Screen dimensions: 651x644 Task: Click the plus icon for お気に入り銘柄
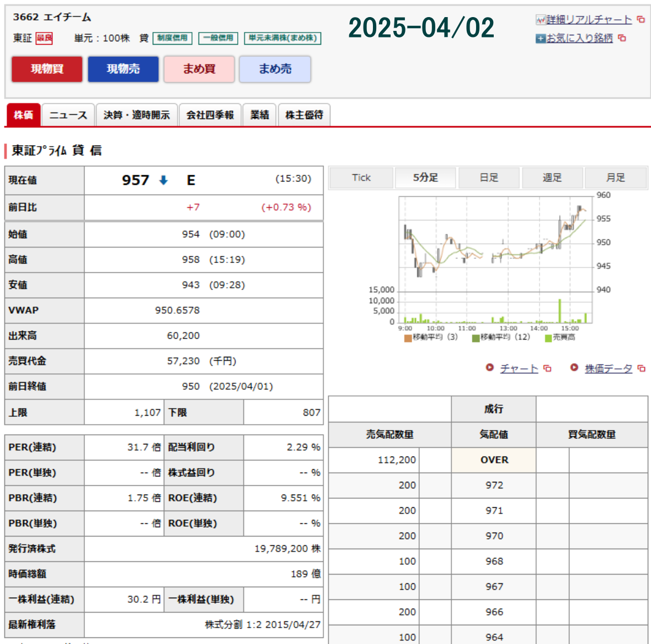(540, 39)
